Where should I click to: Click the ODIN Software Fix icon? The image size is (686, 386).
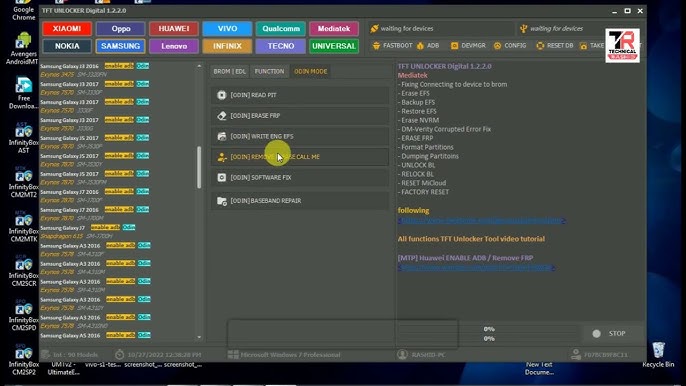221,177
